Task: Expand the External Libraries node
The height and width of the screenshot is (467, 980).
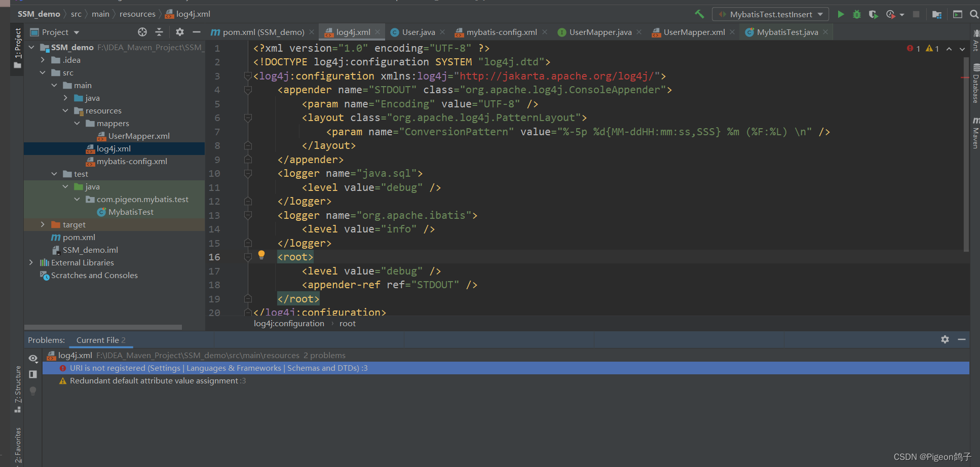Action: [x=31, y=262]
